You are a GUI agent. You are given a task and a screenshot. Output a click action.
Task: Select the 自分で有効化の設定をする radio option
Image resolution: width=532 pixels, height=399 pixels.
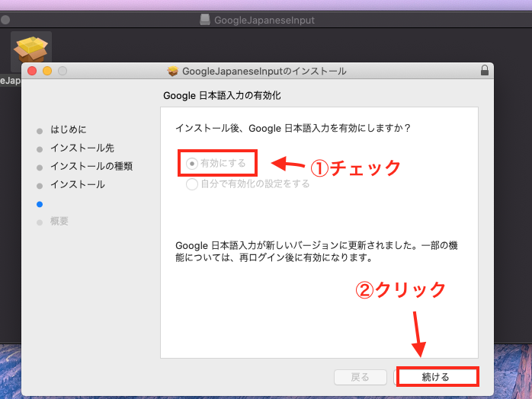(x=192, y=184)
